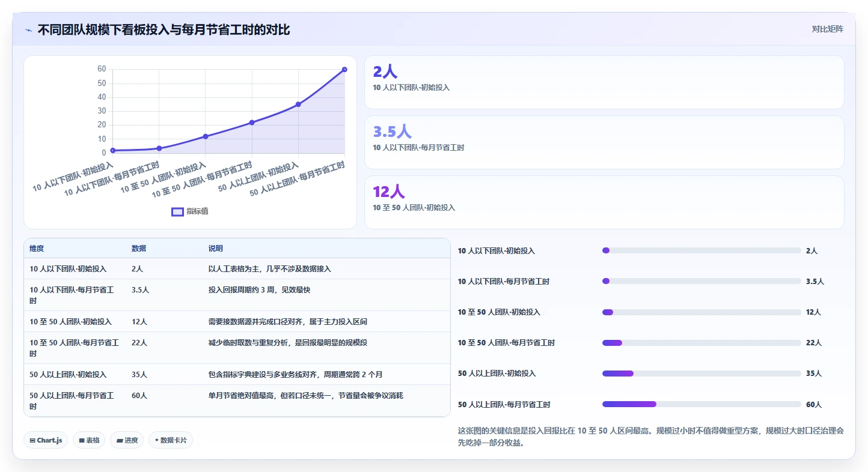Open the 2人 data card

pos(604,82)
